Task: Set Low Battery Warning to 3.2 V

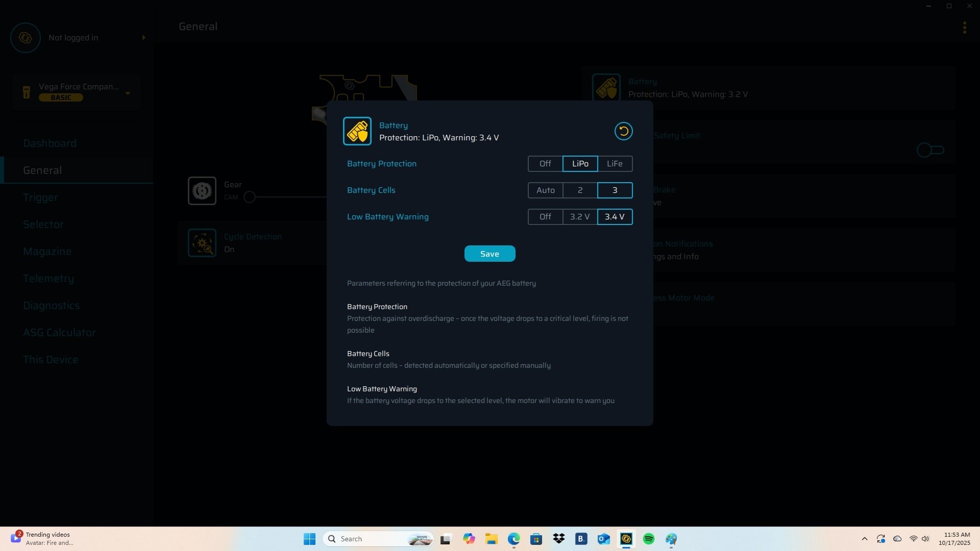Action: pyautogui.click(x=580, y=217)
